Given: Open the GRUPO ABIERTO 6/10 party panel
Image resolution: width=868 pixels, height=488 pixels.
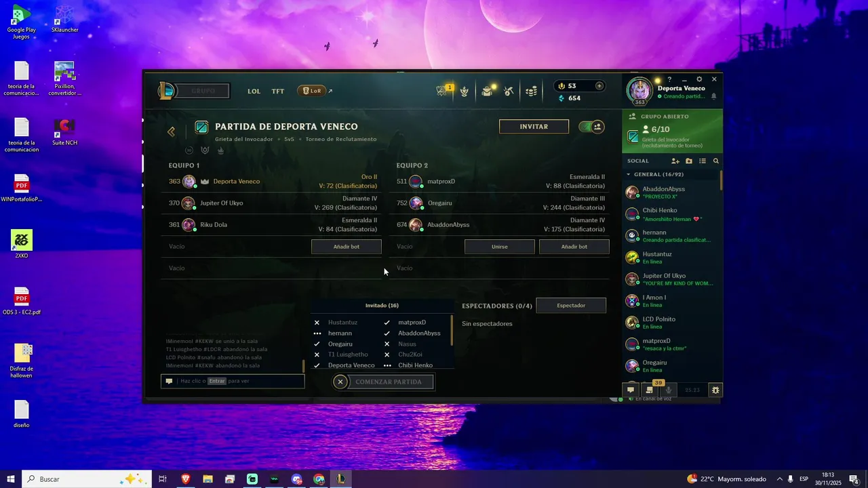Looking at the screenshot, I should (x=672, y=131).
